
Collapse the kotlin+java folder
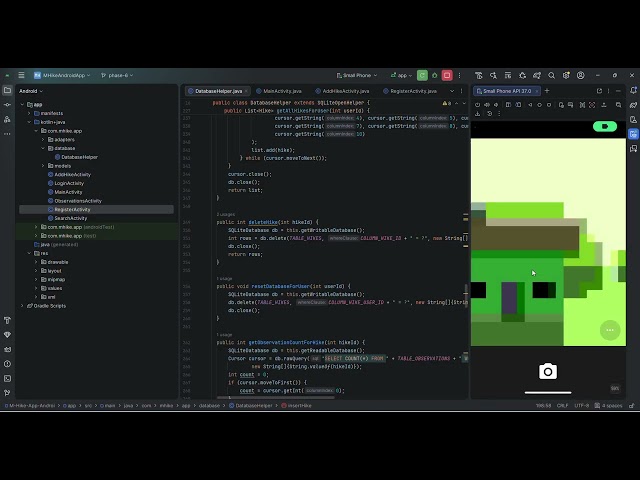29,122
